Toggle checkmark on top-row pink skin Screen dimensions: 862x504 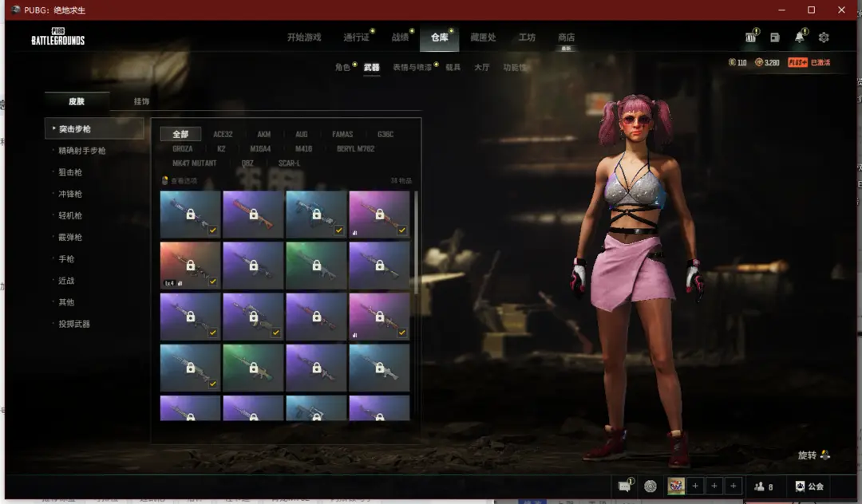401,230
